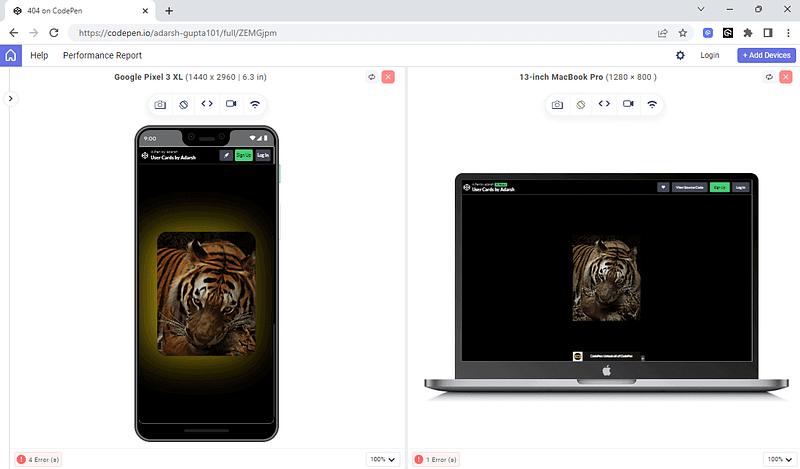Click the 13-inch MacBook Pro device title

pos(588,77)
